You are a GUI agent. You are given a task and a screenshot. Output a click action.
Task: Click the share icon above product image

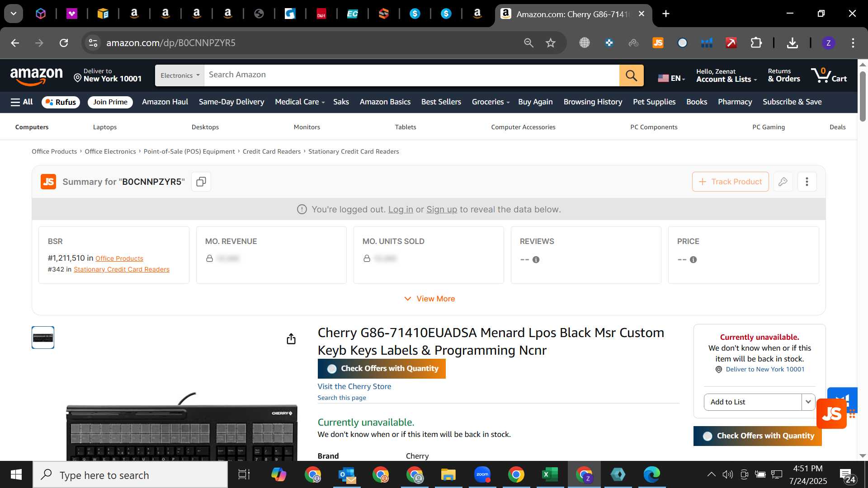291,339
